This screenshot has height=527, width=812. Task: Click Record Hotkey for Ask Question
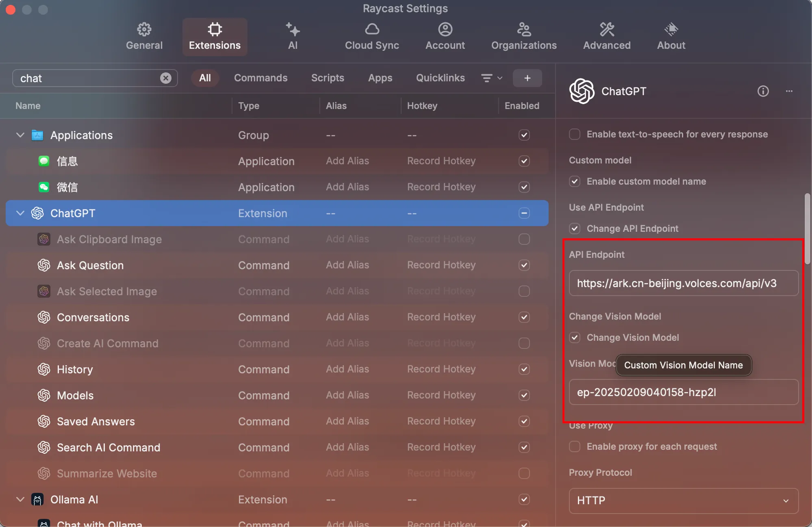coord(441,265)
